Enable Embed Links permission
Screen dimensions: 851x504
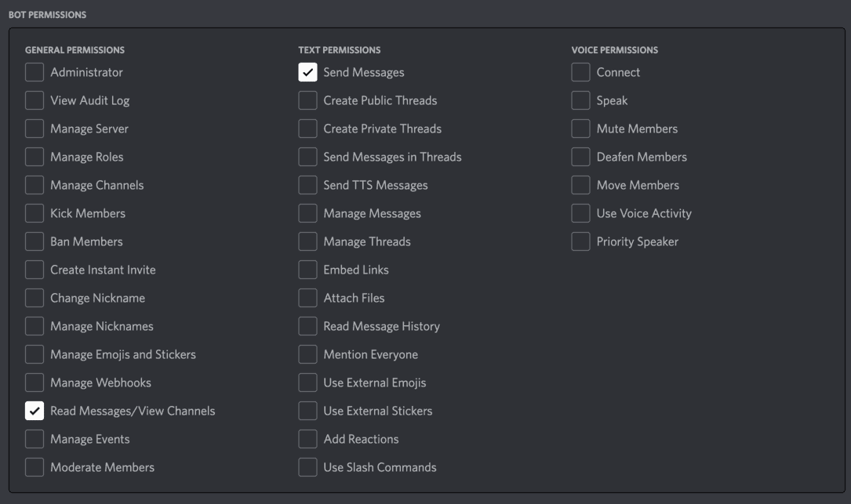[x=307, y=270]
